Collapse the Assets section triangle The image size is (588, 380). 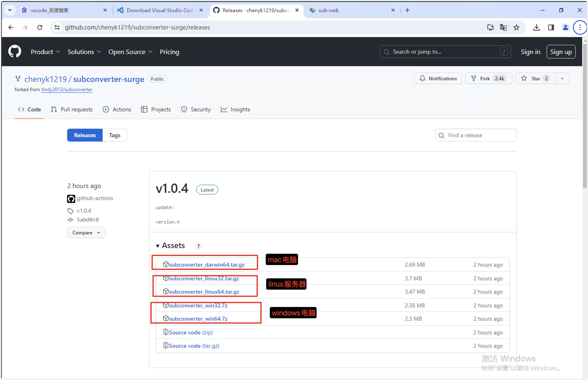click(x=158, y=246)
